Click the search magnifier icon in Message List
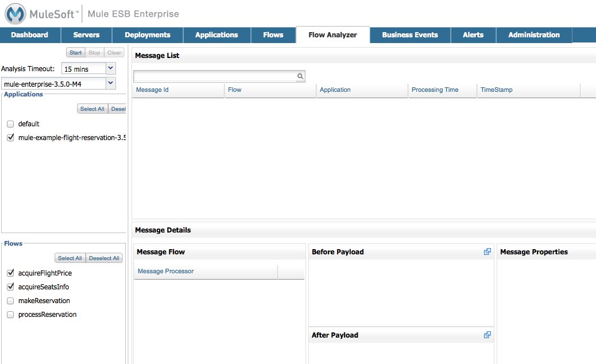596x364 pixels. [x=300, y=76]
